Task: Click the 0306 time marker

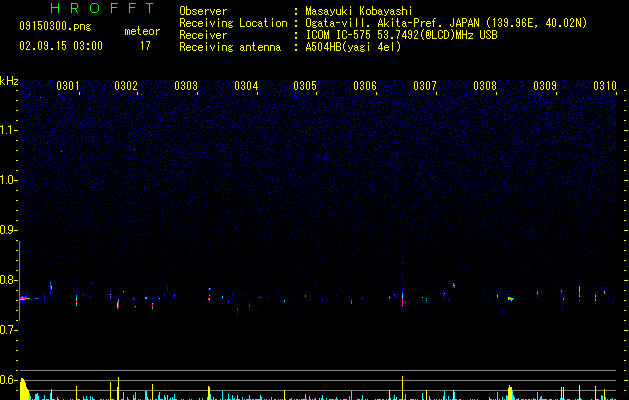Action: tap(365, 86)
